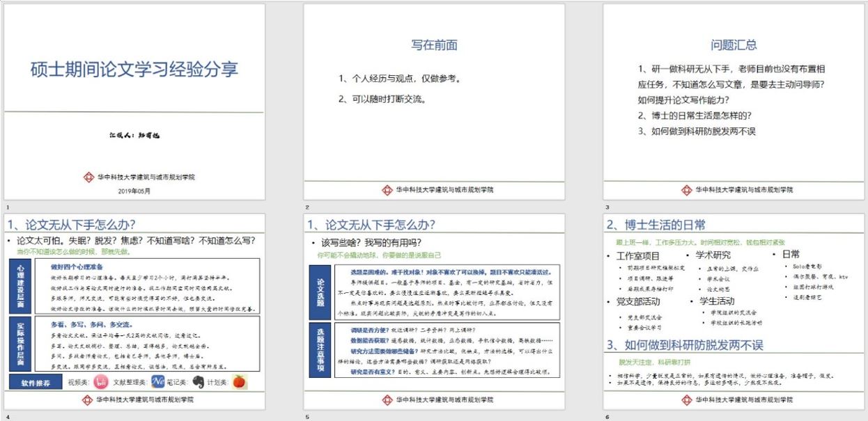
Task: Click the pink Bilibili video app icon
Action: [101, 381]
